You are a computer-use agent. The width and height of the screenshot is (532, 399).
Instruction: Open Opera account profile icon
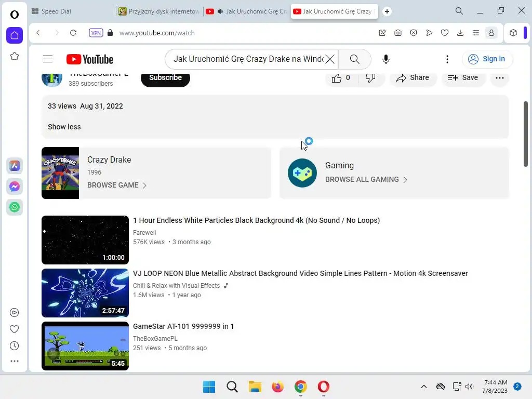[491, 33]
